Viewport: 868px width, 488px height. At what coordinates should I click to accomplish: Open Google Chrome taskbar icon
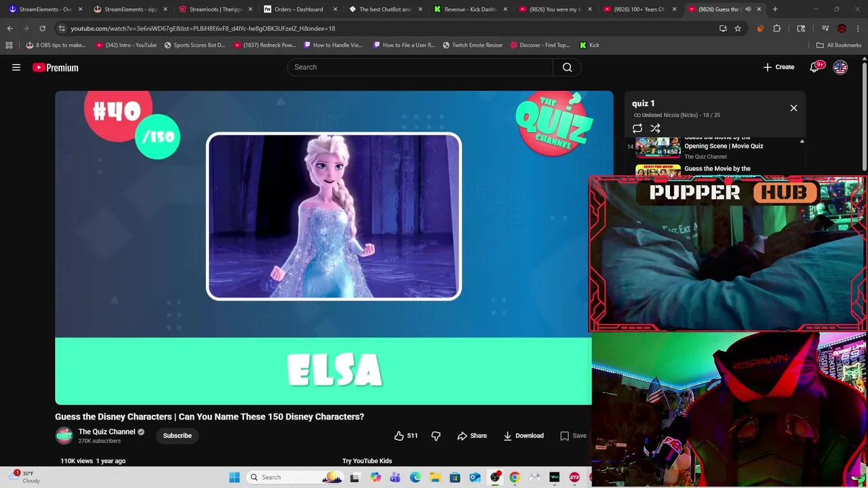coord(515,477)
